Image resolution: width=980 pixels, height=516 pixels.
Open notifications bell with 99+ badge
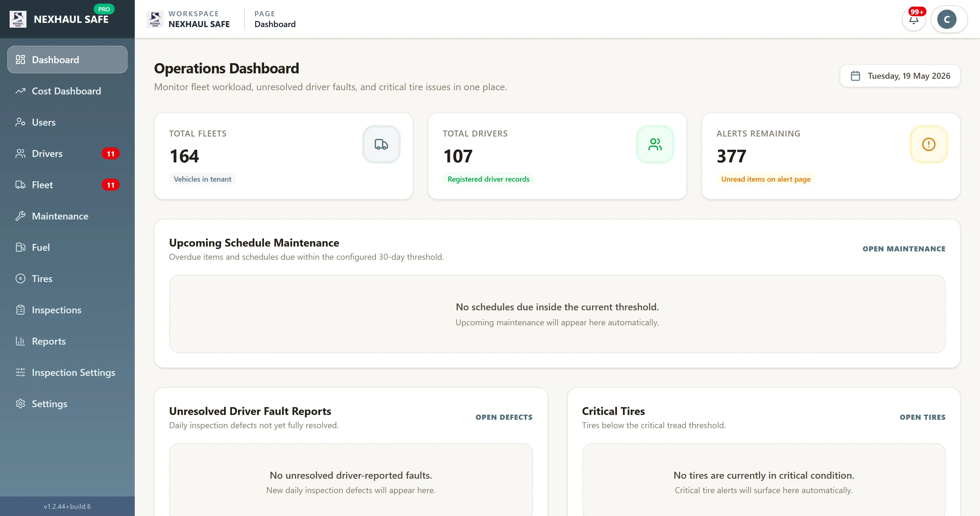914,19
